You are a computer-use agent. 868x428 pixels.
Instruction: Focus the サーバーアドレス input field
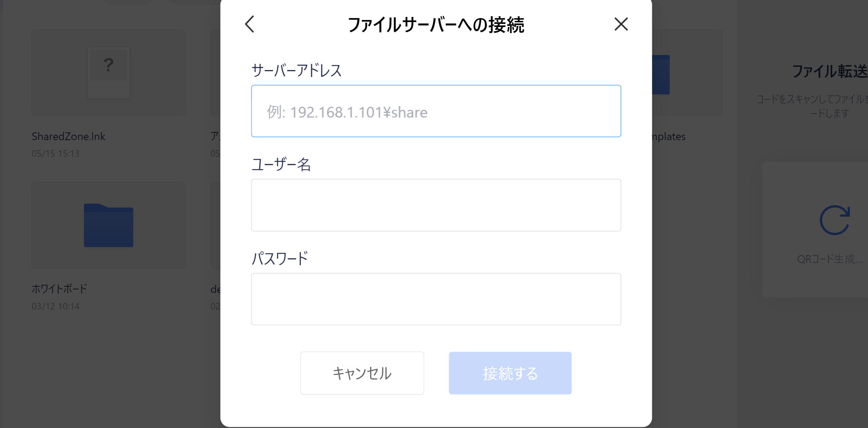[x=436, y=111]
